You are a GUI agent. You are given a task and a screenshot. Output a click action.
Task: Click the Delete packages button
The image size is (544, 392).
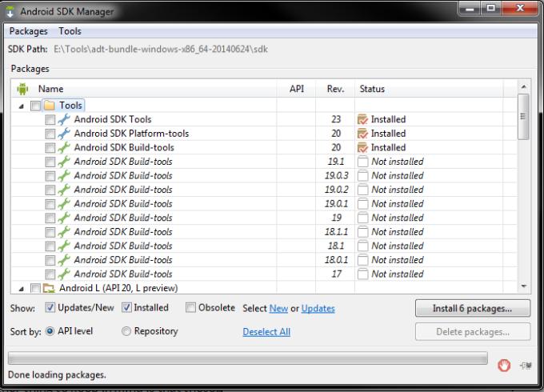coord(473,332)
